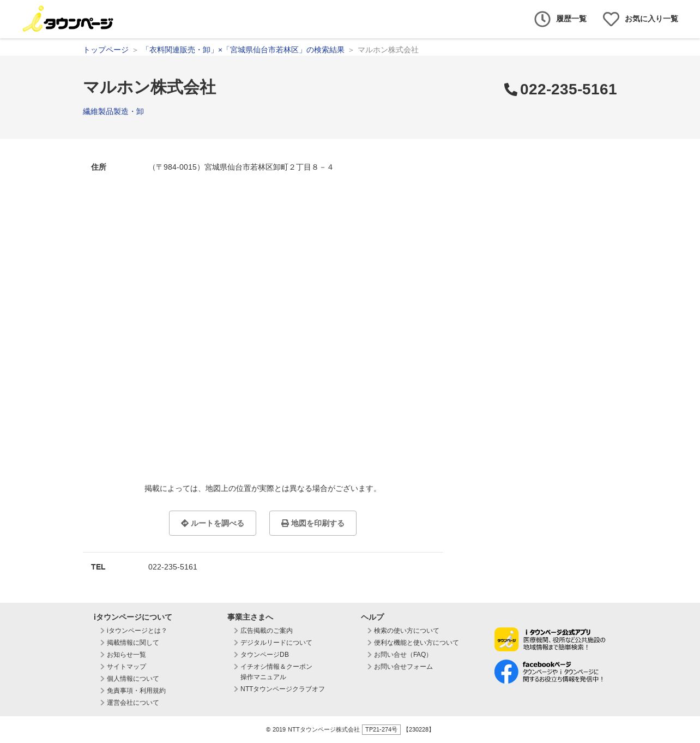Image resolution: width=700 pixels, height=743 pixels.
Task: Click the iタウンページ official app icon
Action: click(x=506, y=639)
